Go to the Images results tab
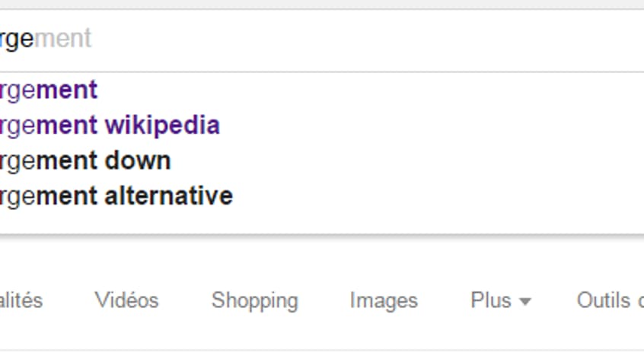 (x=384, y=300)
